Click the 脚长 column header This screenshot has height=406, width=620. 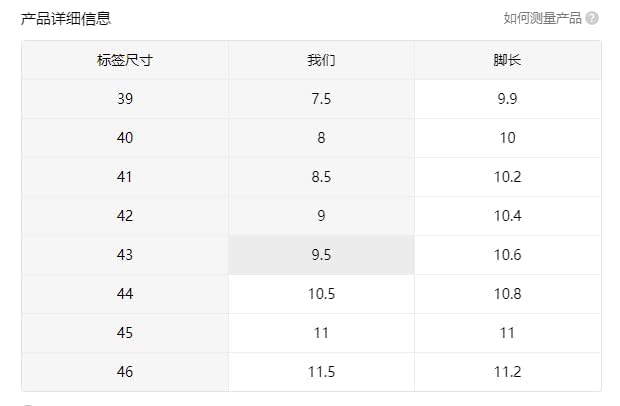point(507,60)
